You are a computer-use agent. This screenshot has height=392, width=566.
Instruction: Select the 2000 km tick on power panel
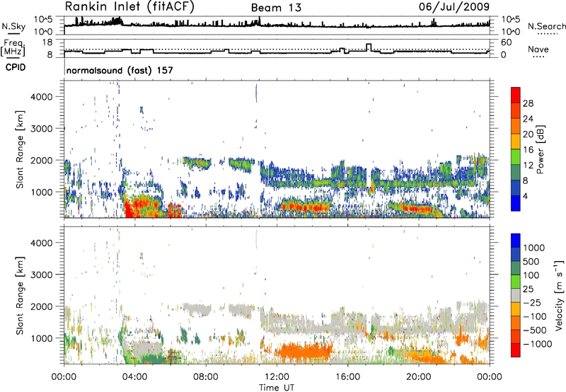(41, 160)
